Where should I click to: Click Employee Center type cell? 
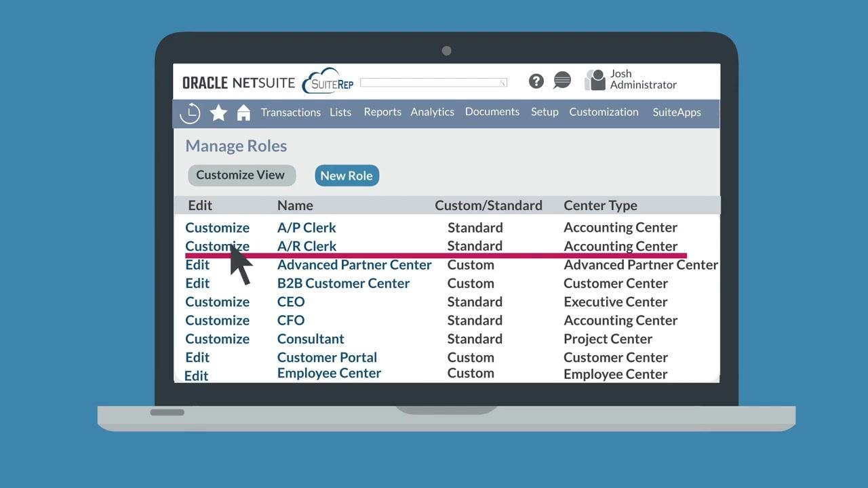point(615,374)
